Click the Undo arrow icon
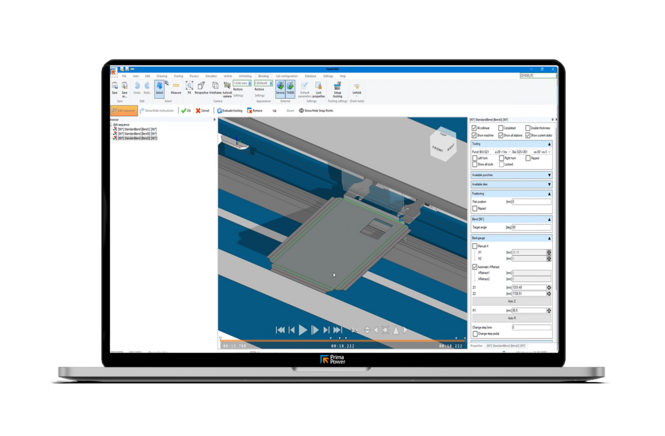665x436 pixels. coord(137,87)
